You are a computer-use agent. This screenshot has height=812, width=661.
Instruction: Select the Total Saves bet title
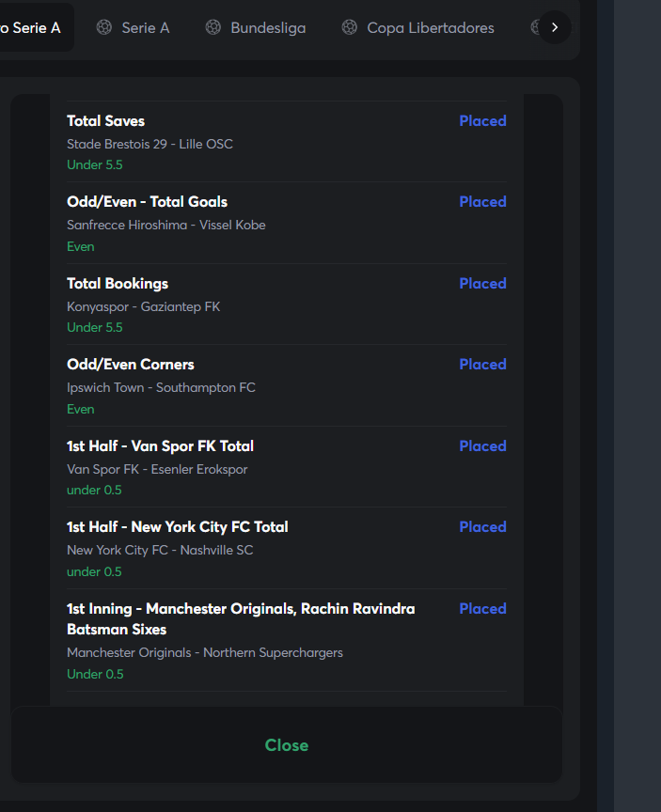click(x=105, y=120)
